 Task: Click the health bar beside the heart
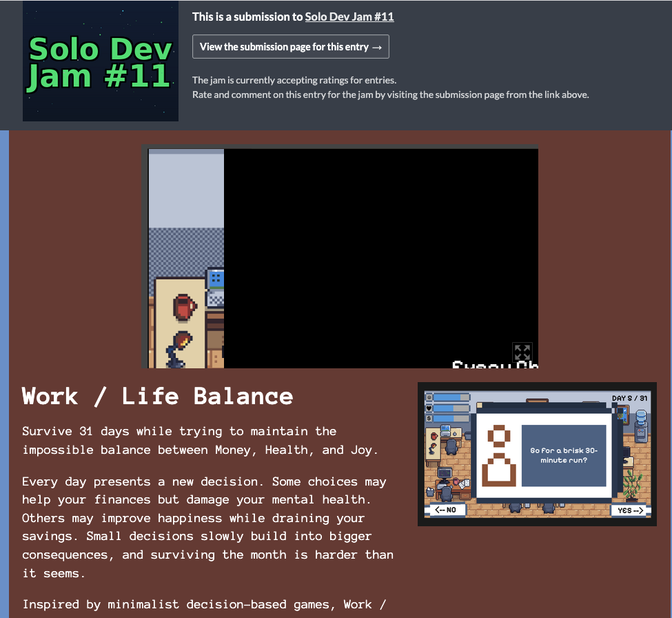(451, 408)
